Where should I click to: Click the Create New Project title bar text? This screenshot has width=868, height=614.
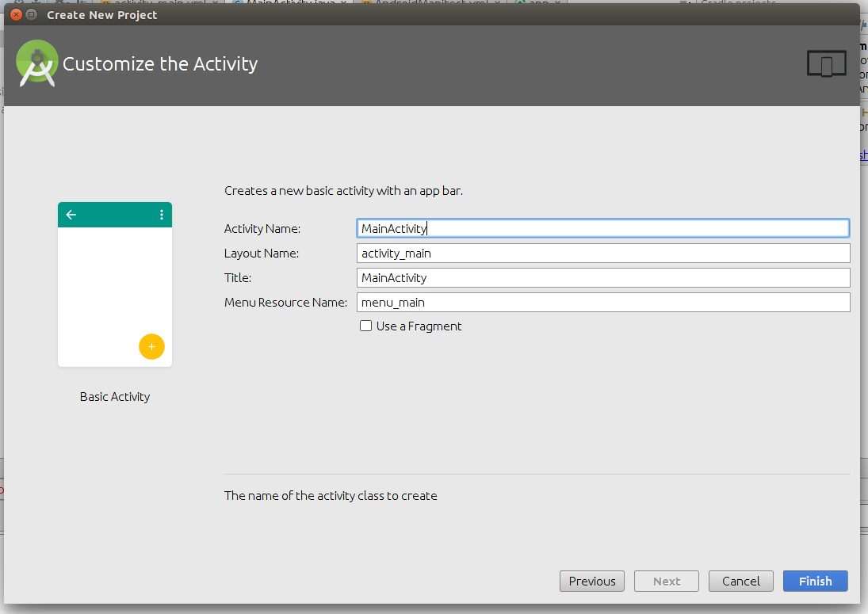pos(101,15)
